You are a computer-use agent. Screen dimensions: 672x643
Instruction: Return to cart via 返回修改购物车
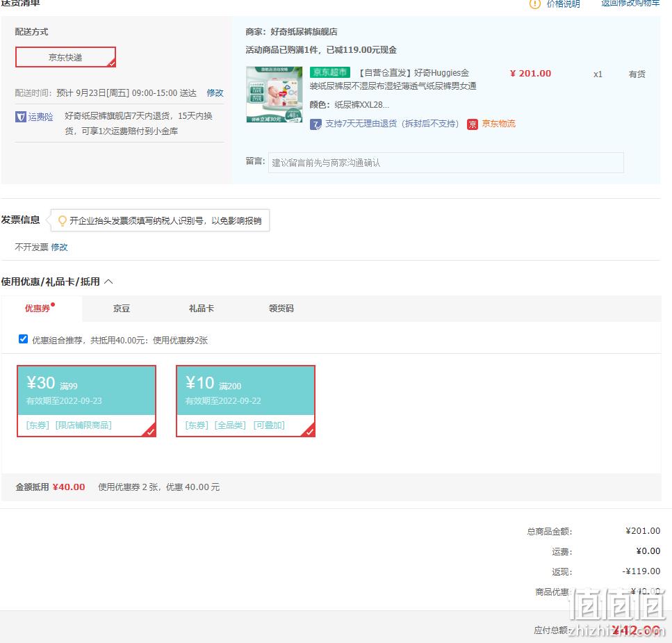pyautogui.click(x=630, y=3)
